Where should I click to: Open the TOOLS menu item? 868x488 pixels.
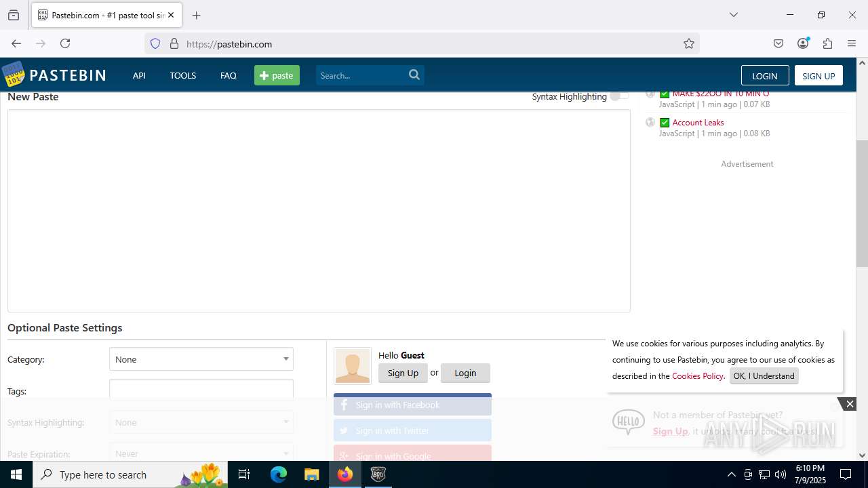[x=182, y=75]
